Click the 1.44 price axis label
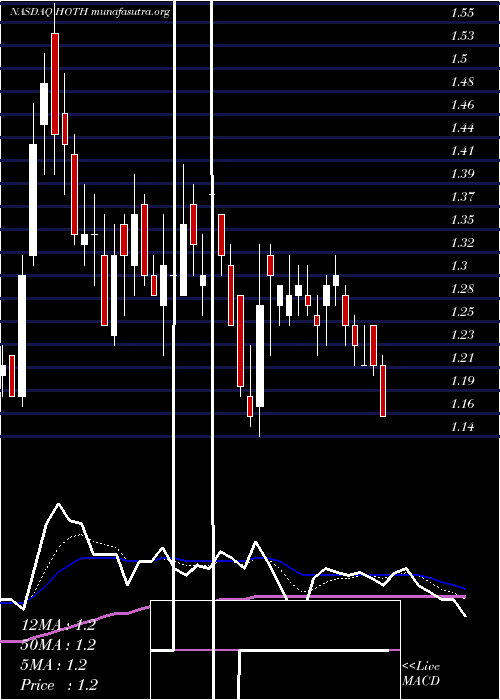Viewport: 500px width, 700px height. pyautogui.click(x=462, y=128)
